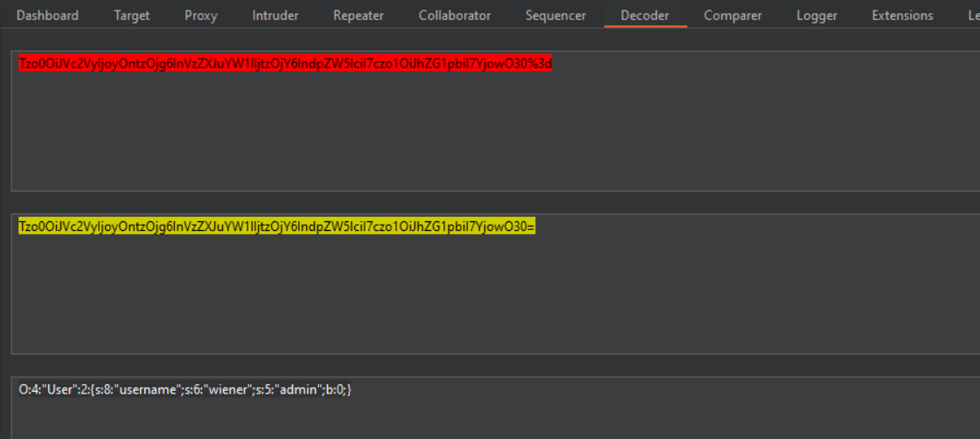
Task: Open the Sequencer tab
Action: click(555, 16)
